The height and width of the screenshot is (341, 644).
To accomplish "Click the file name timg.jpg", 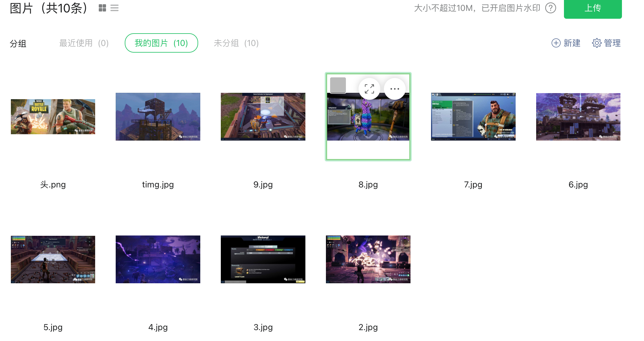I will (x=158, y=184).
